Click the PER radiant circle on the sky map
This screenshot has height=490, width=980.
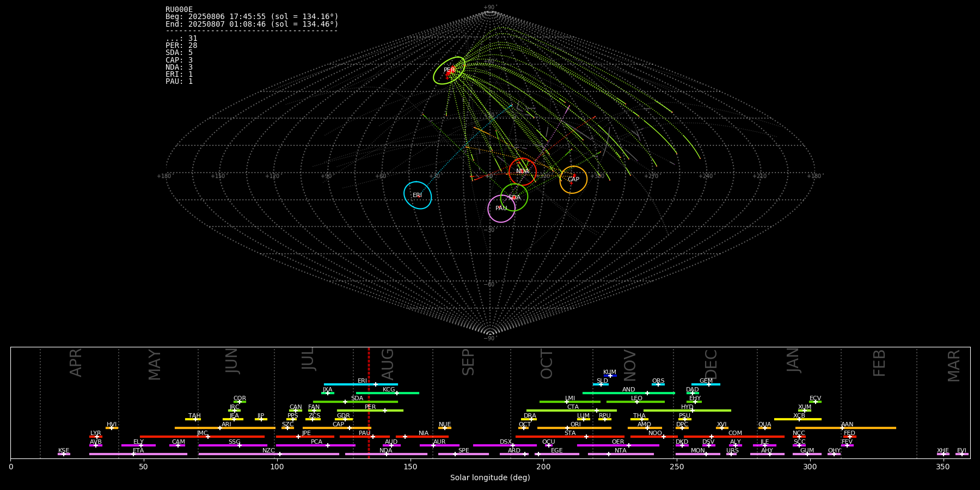[449, 70]
